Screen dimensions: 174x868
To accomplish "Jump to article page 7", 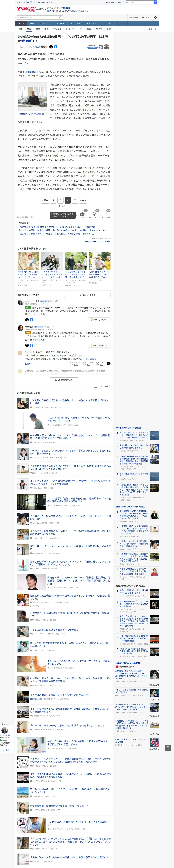I will tap(75, 200).
